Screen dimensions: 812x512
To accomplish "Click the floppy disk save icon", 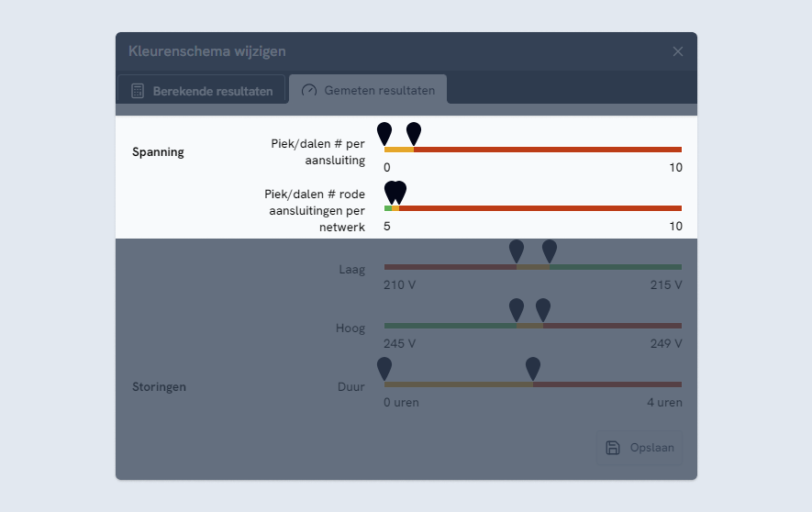I will [613, 448].
